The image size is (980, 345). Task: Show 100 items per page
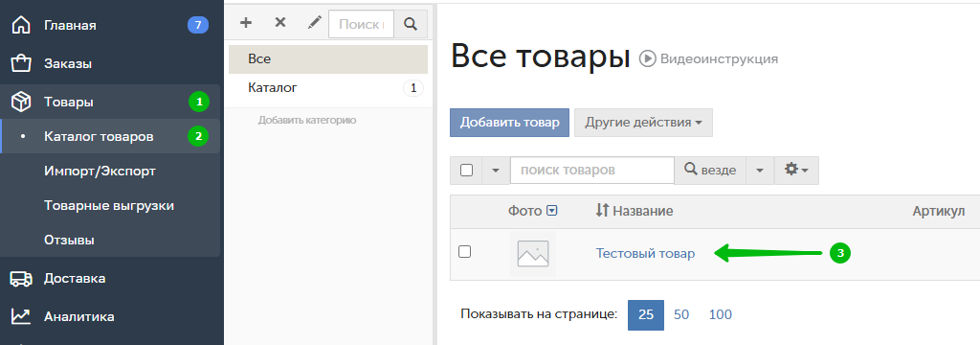pyautogui.click(x=720, y=314)
